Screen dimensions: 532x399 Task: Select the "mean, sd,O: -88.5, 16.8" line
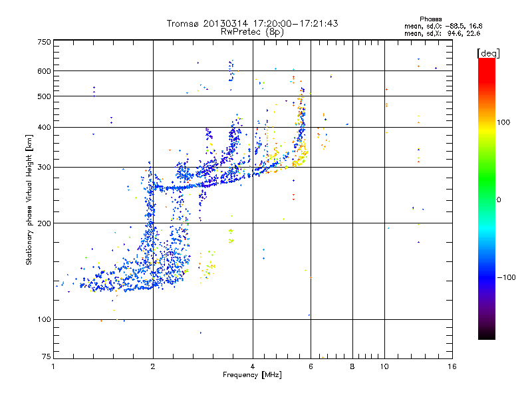(x=443, y=26)
